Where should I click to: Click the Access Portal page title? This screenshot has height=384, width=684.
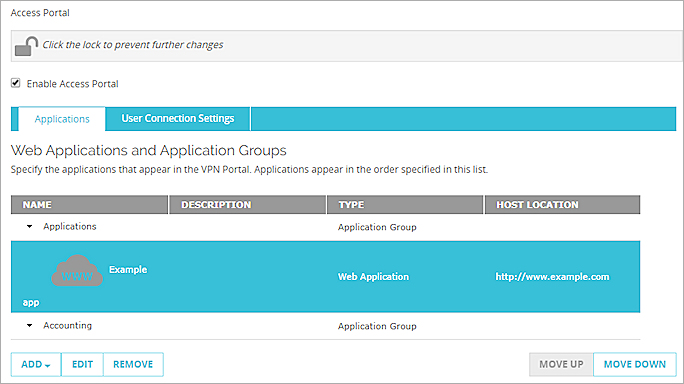(40, 13)
